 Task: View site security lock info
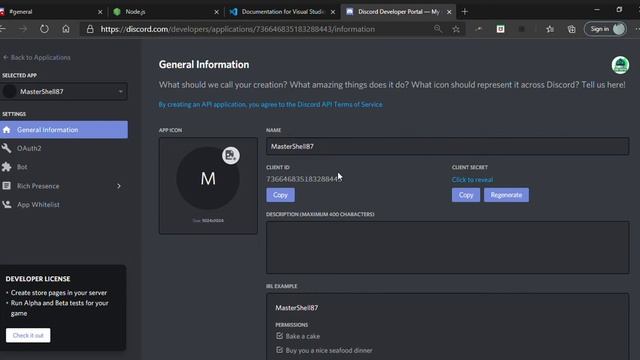pos(90,29)
